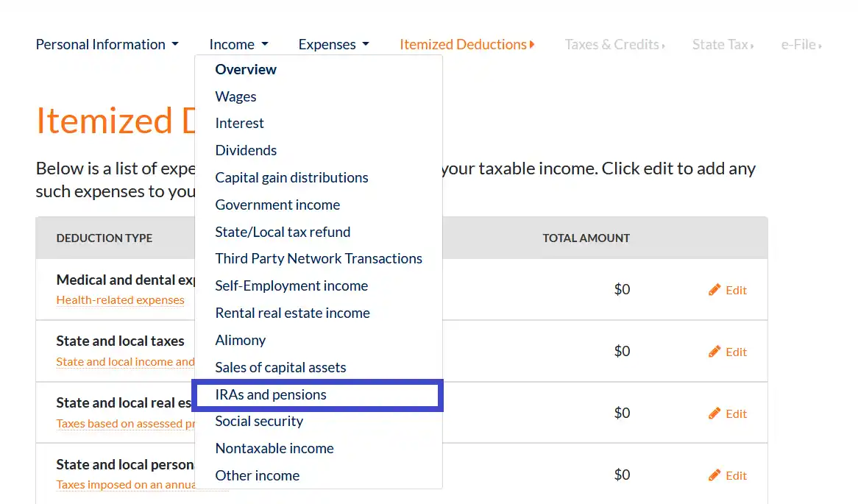The height and width of the screenshot is (504, 858).
Task: Collapse the Income dropdown menu
Action: (x=238, y=45)
